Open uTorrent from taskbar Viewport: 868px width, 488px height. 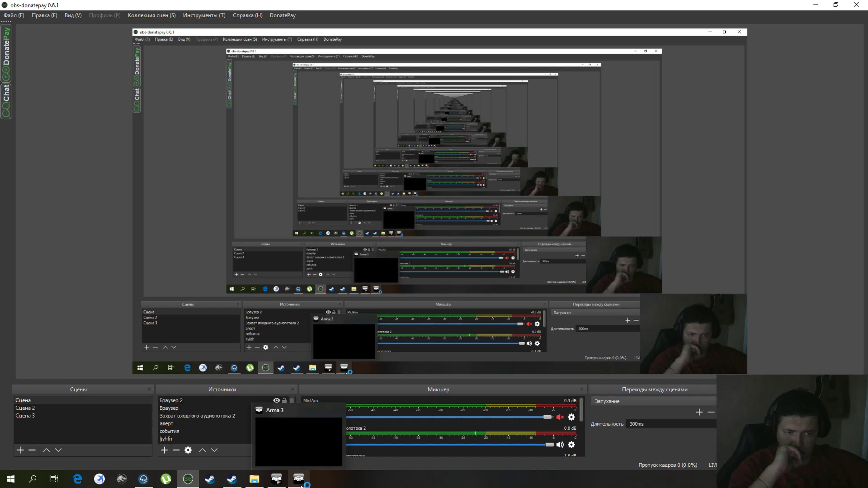click(166, 478)
